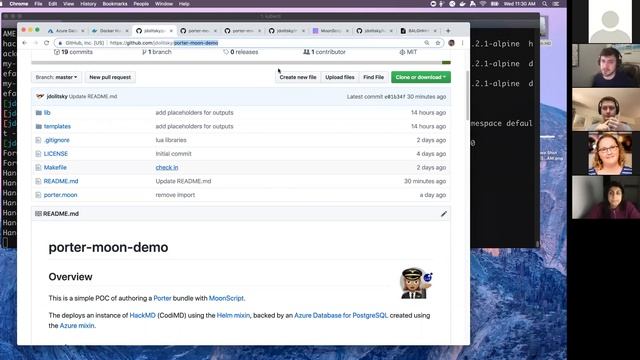Close the MoonScript tab with its X
Screen dimensions: 640x360
coord(347,31)
